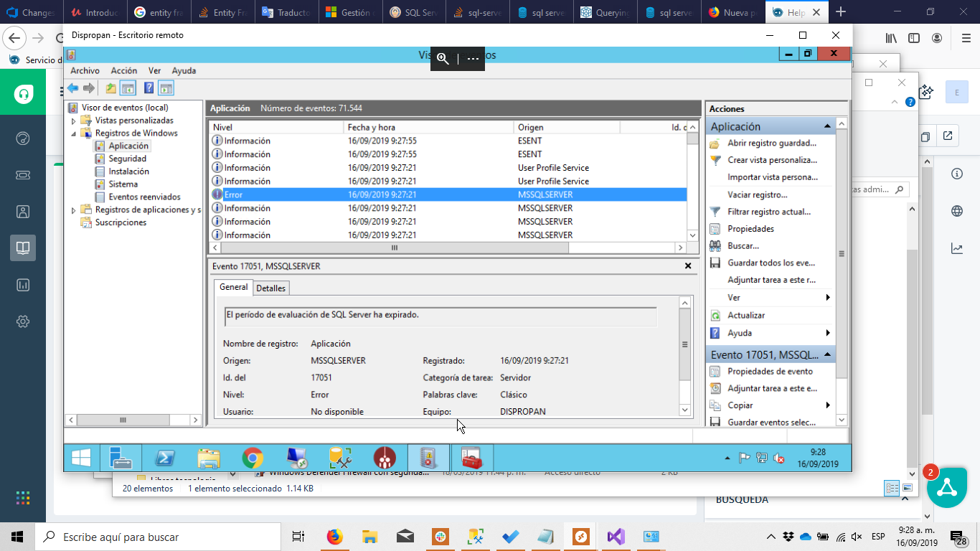The image size is (980, 551).
Task: Go forward with the gray toolbar arrow
Action: point(89,88)
